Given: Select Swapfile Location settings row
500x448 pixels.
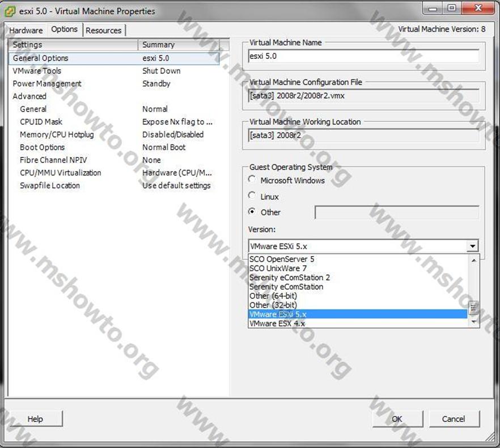Looking at the screenshot, I should tap(114, 185).
